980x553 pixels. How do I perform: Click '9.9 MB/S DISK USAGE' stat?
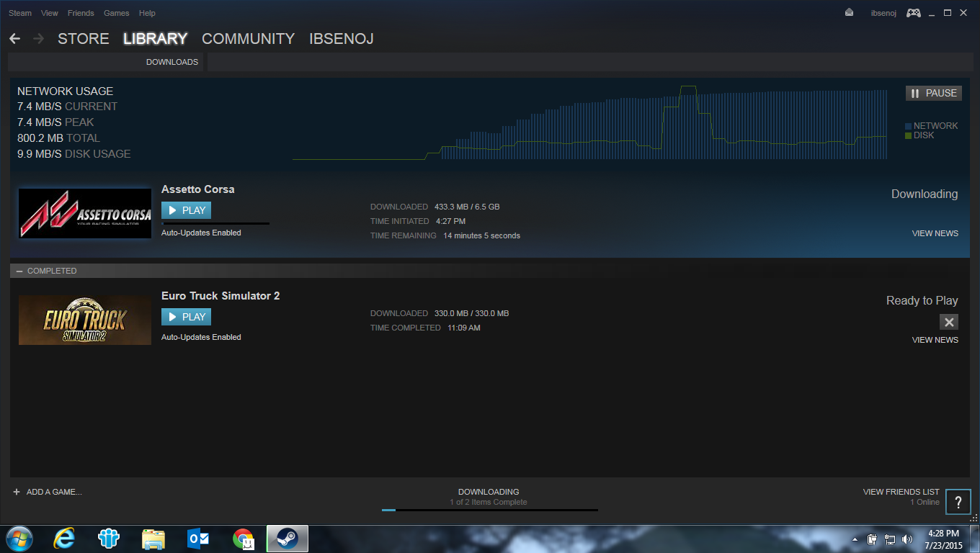click(74, 154)
